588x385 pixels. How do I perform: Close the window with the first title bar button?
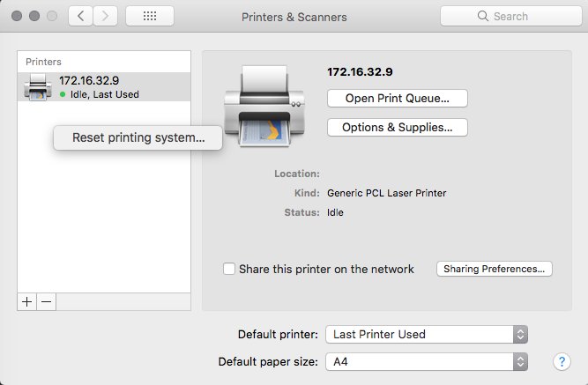pos(17,16)
